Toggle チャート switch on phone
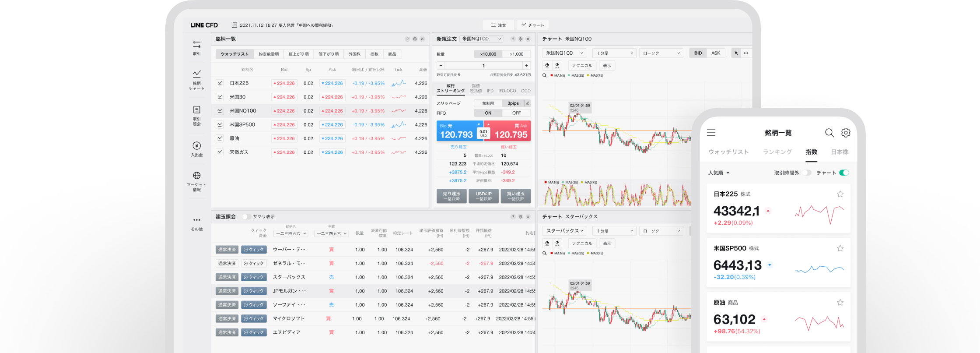This screenshot has width=980, height=353. 844,173
